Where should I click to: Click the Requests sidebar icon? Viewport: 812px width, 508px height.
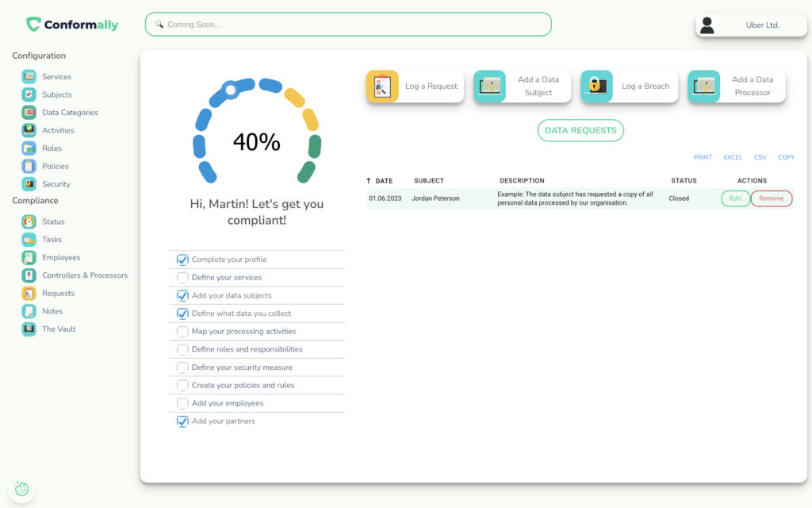point(29,294)
